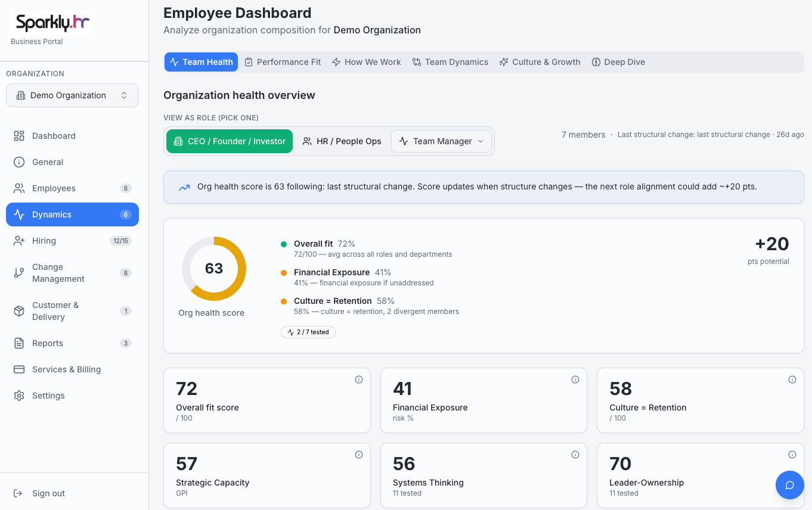Click info icon on Overall fit score card
Screen dimensions: 812x510
(x=359, y=380)
